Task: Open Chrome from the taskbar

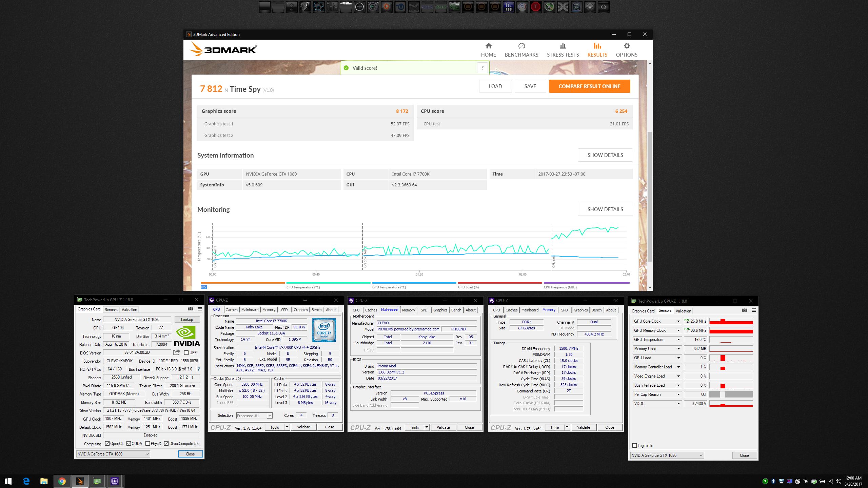Action: 62,481
